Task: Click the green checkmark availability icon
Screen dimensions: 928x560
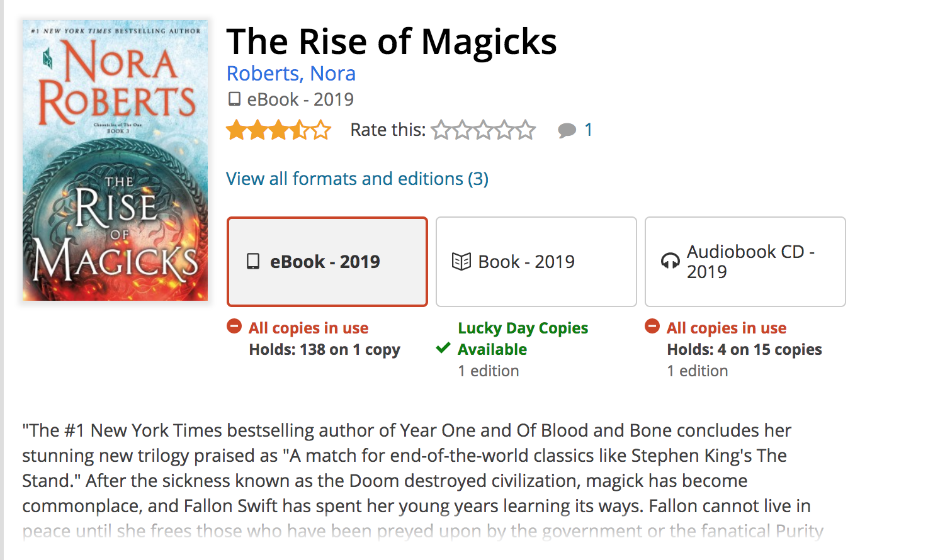Action: pyautogui.click(x=443, y=348)
